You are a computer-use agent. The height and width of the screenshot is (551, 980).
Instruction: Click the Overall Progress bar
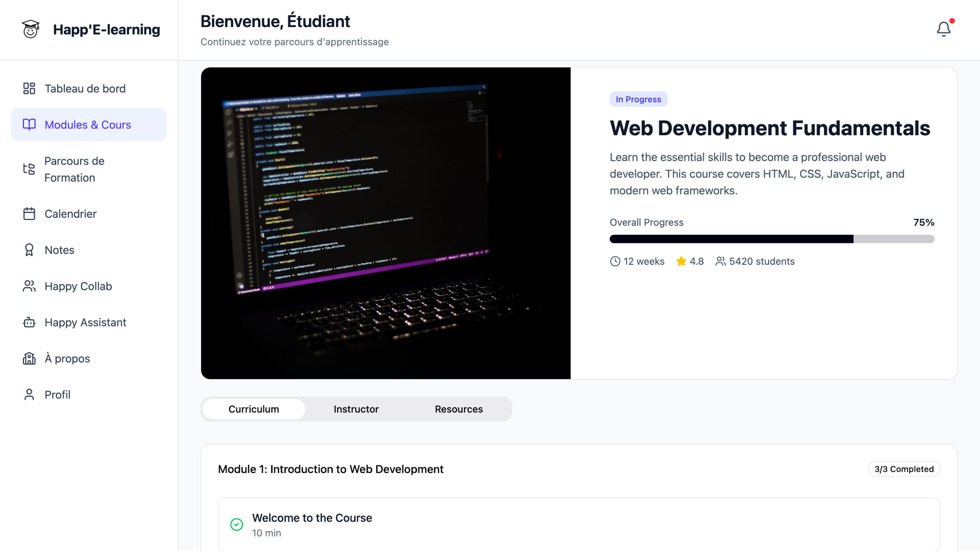coord(772,239)
